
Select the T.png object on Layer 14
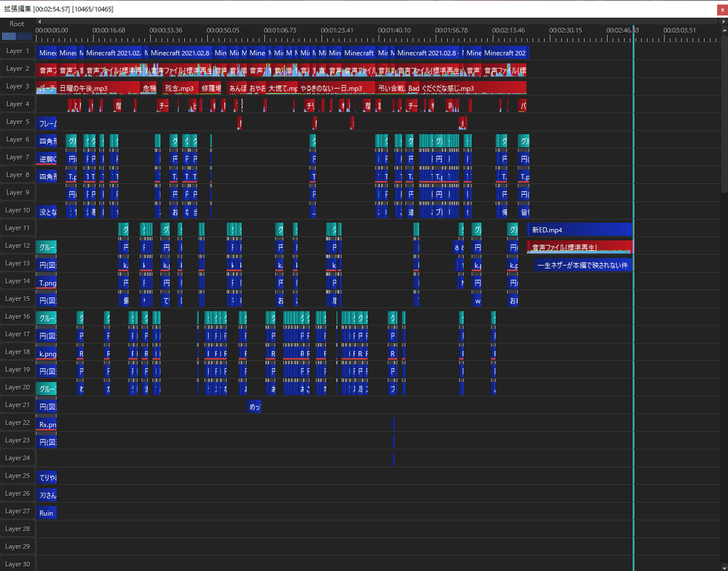pos(47,283)
